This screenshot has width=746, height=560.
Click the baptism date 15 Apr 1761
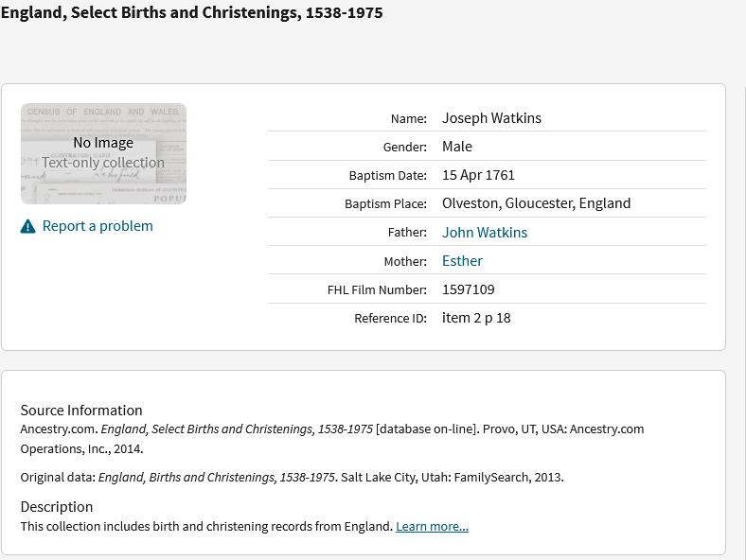pos(478,175)
